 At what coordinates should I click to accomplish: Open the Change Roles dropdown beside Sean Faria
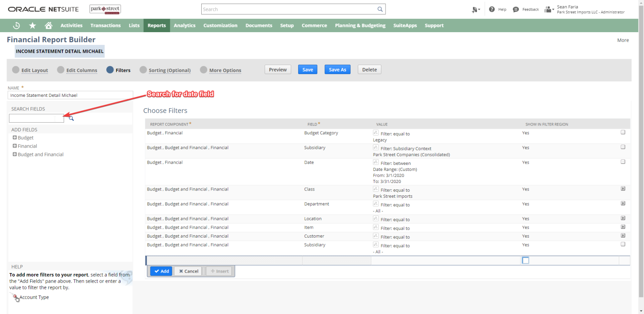click(x=549, y=9)
